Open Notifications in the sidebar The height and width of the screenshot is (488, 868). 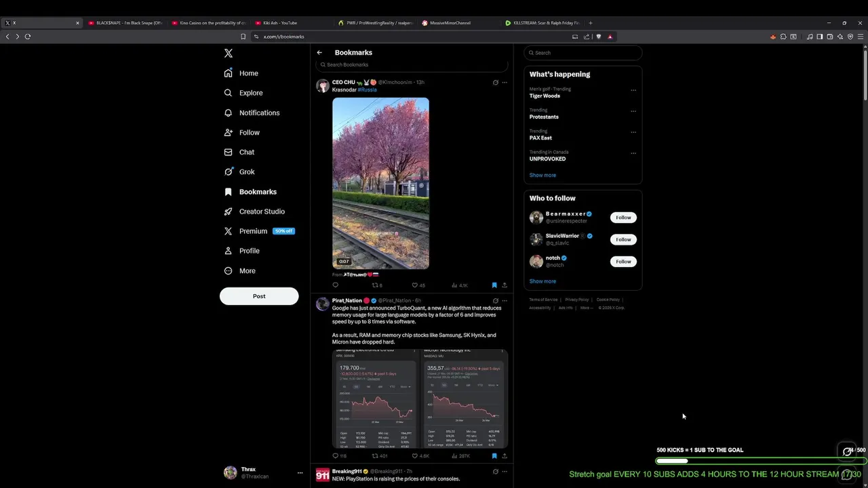[x=252, y=113]
